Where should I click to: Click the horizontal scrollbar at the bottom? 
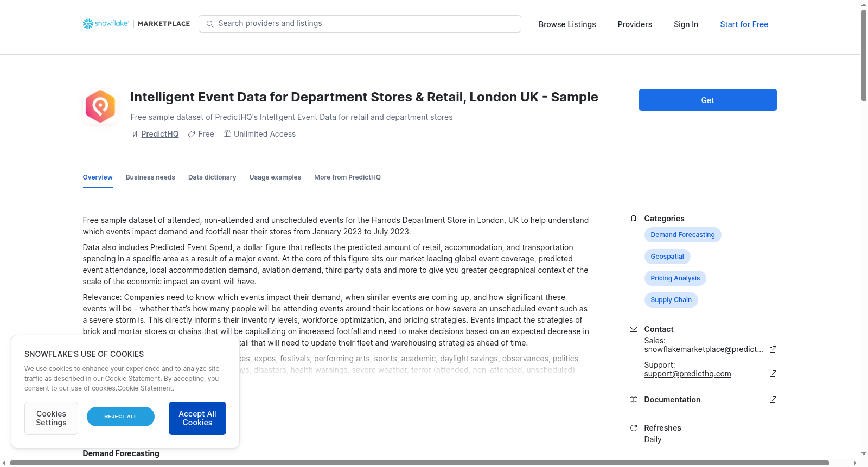pos(419,463)
